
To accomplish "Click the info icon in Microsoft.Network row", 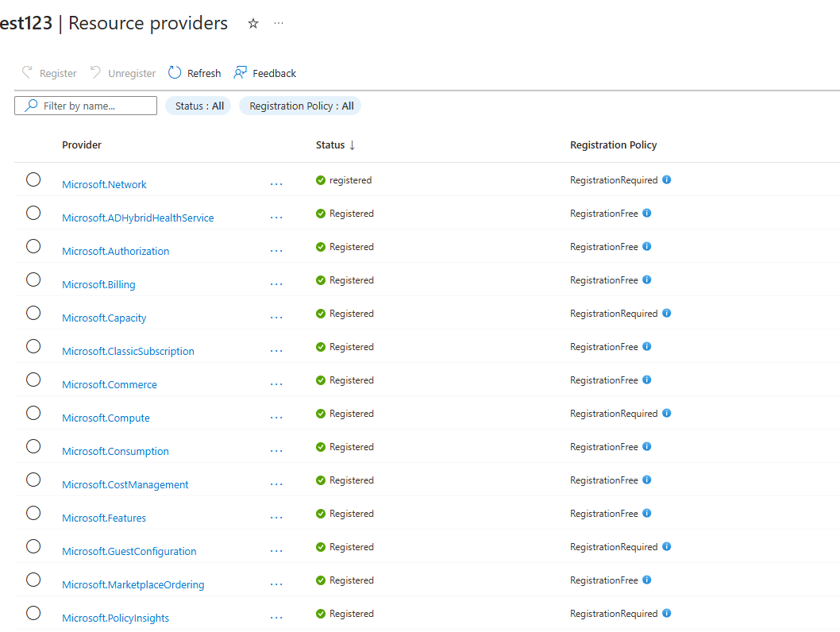I will click(666, 179).
